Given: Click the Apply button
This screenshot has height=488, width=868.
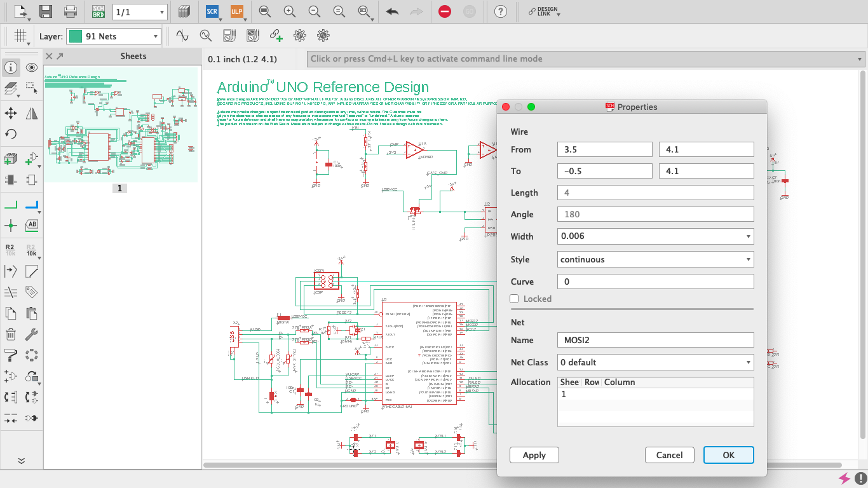Looking at the screenshot, I should pos(534,455).
